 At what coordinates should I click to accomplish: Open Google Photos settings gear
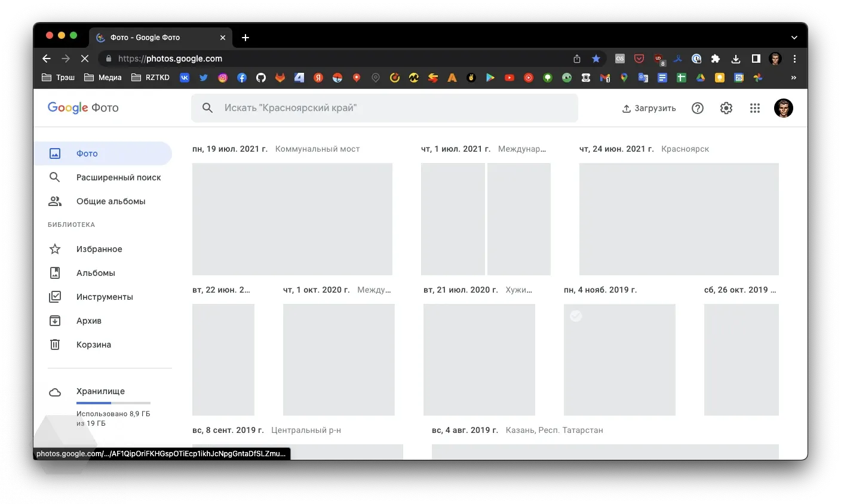tap(726, 108)
